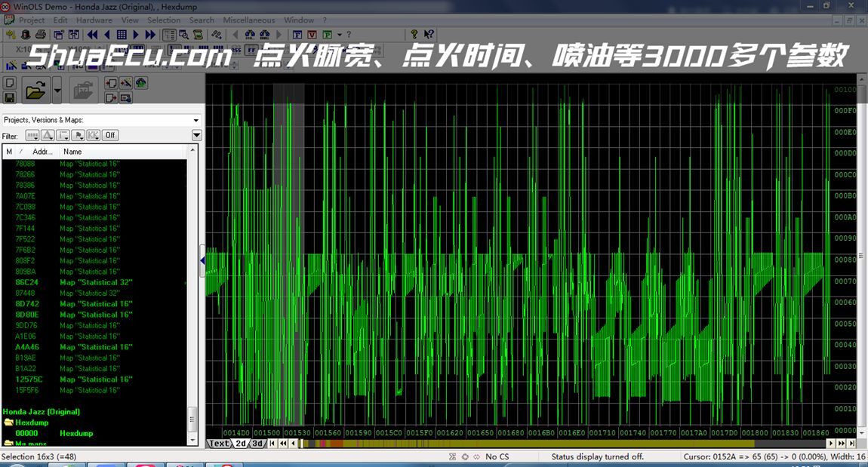This screenshot has height=467, width=868.
Task: Select map at address 86C24 Statistical 32
Action: click(96, 282)
